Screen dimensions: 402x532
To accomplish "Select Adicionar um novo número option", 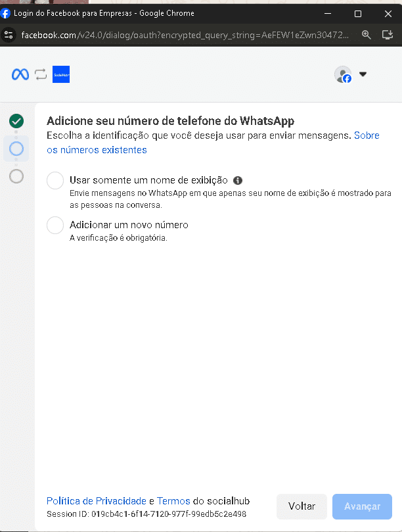I will click(55, 225).
